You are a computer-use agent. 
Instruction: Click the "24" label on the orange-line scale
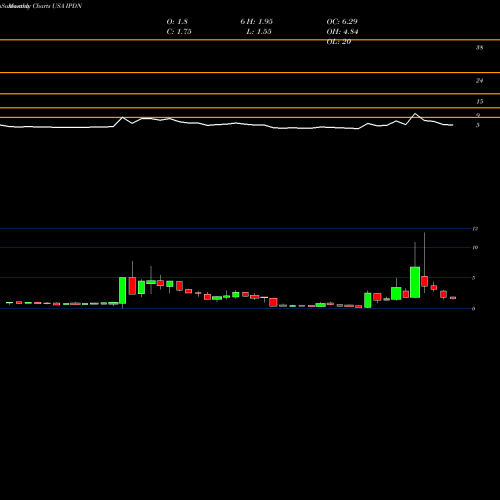point(479,80)
